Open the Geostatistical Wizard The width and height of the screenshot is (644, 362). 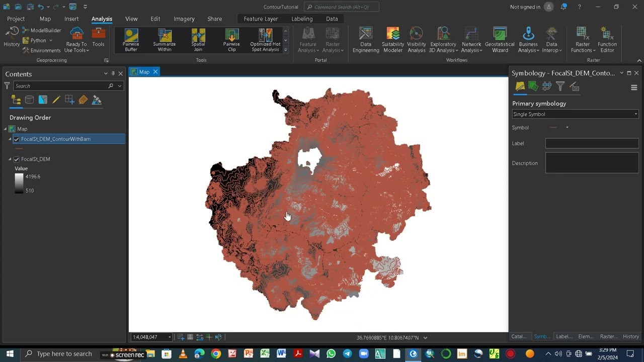(x=500, y=40)
